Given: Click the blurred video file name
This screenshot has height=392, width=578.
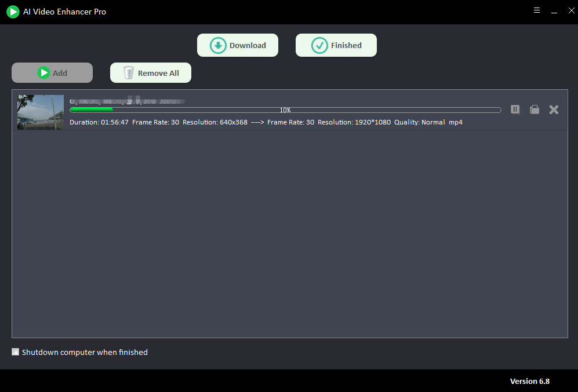Looking at the screenshot, I should [x=126, y=101].
